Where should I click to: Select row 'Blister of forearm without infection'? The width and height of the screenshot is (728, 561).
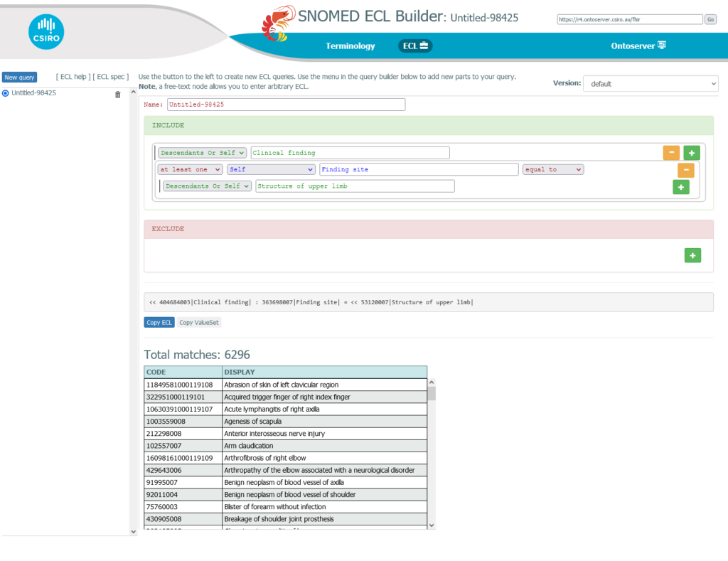(x=286, y=507)
